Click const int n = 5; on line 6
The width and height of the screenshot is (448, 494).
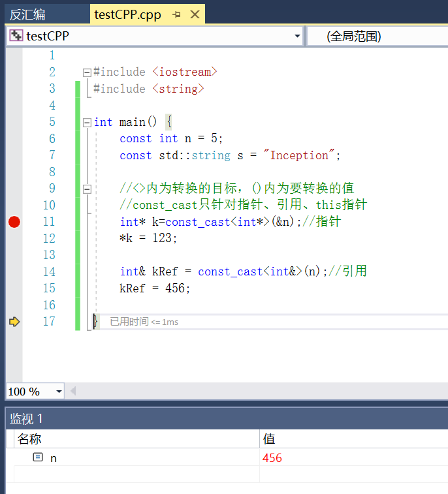171,138
